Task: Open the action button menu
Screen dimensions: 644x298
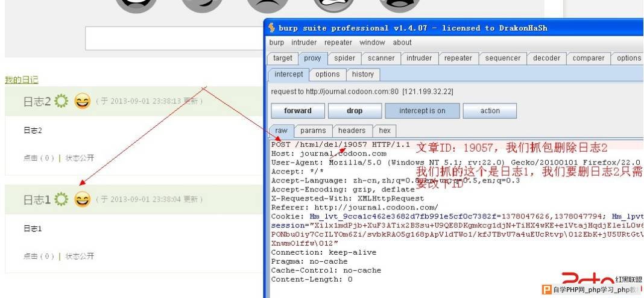Action: tap(490, 111)
